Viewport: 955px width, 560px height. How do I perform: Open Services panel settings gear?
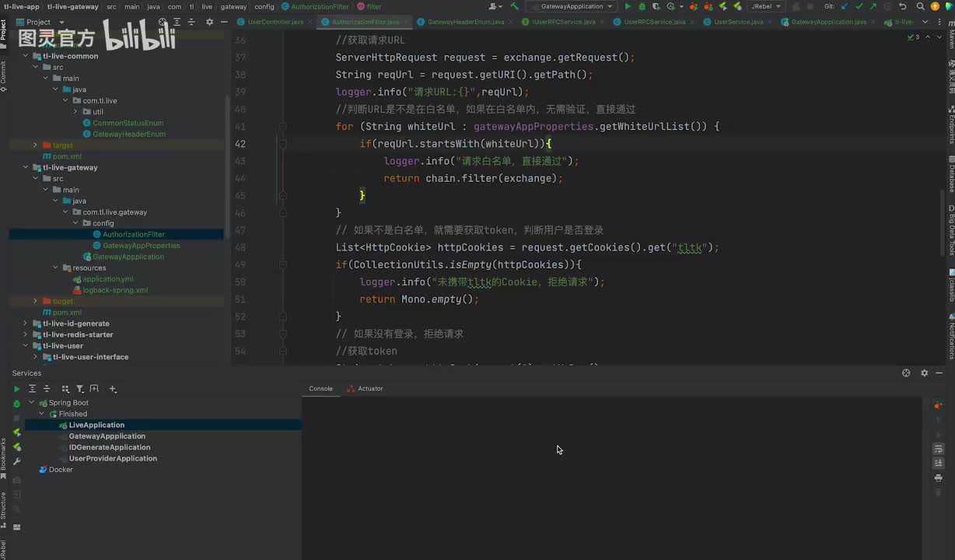[x=924, y=373]
